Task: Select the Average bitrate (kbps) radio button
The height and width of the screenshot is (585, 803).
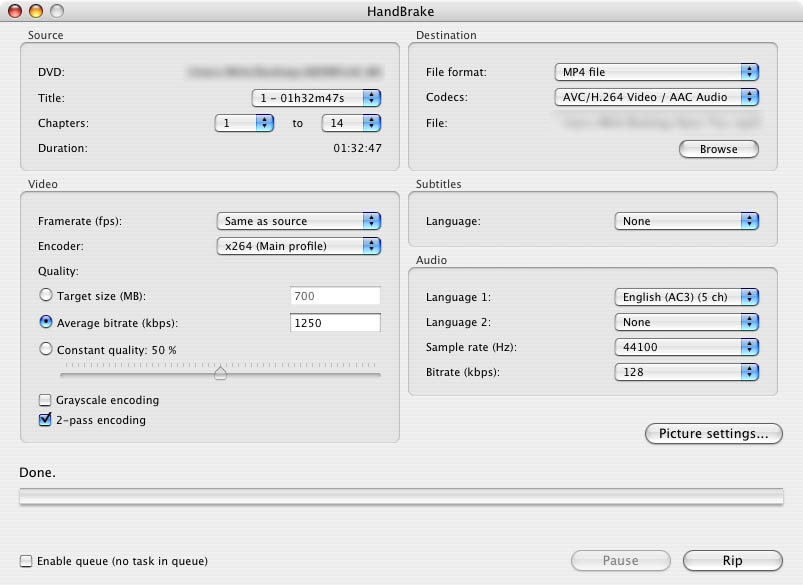Action: (46, 322)
